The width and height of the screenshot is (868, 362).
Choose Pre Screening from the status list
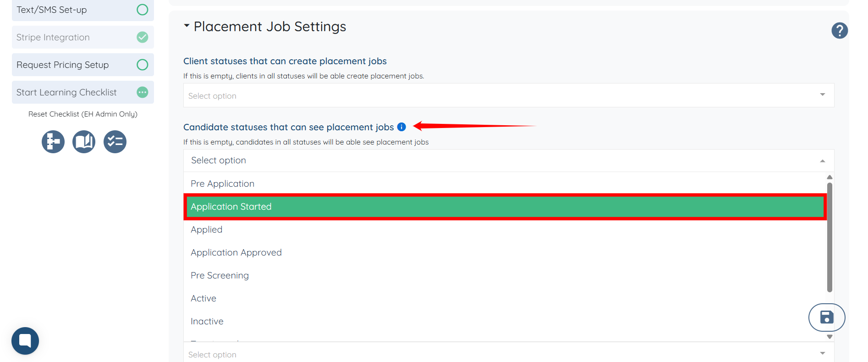[x=220, y=275]
